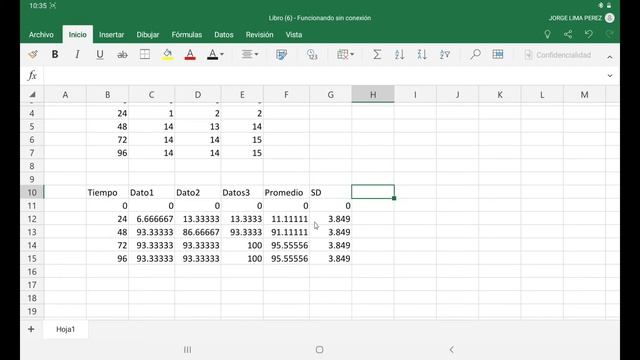Apply the yellow fill color
This screenshot has height=360, width=640.
click(x=167, y=54)
